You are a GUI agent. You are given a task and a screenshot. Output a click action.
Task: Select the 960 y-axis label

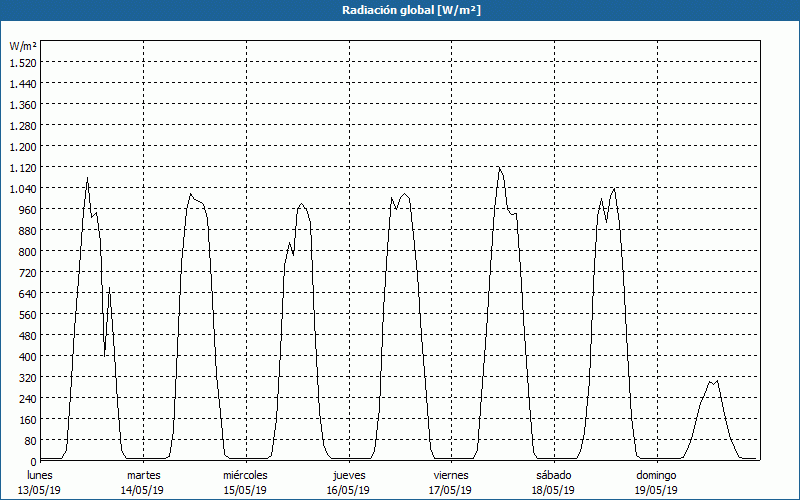coord(26,209)
